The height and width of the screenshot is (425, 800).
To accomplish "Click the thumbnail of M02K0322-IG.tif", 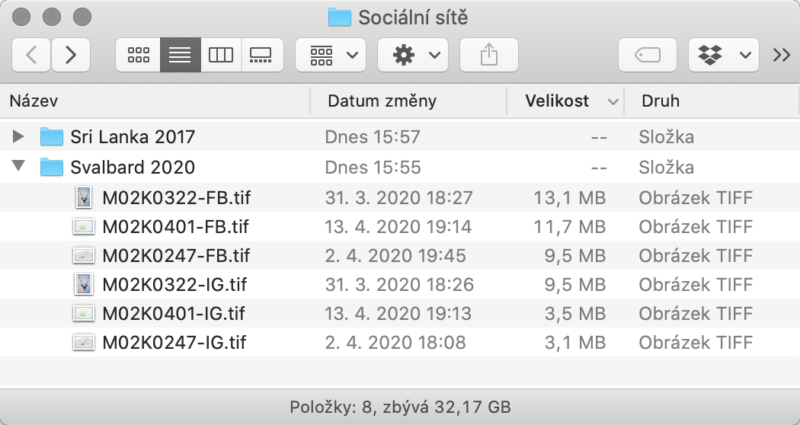I will [x=84, y=284].
